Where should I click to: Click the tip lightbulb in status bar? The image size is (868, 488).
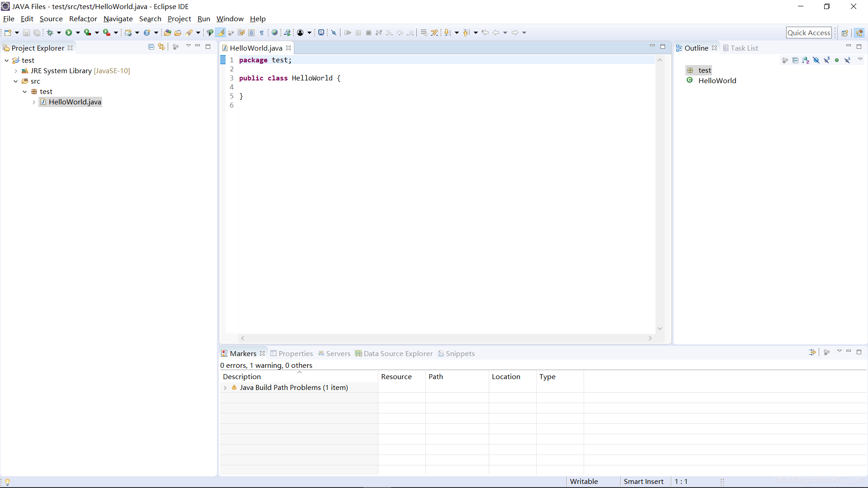click(7, 482)
